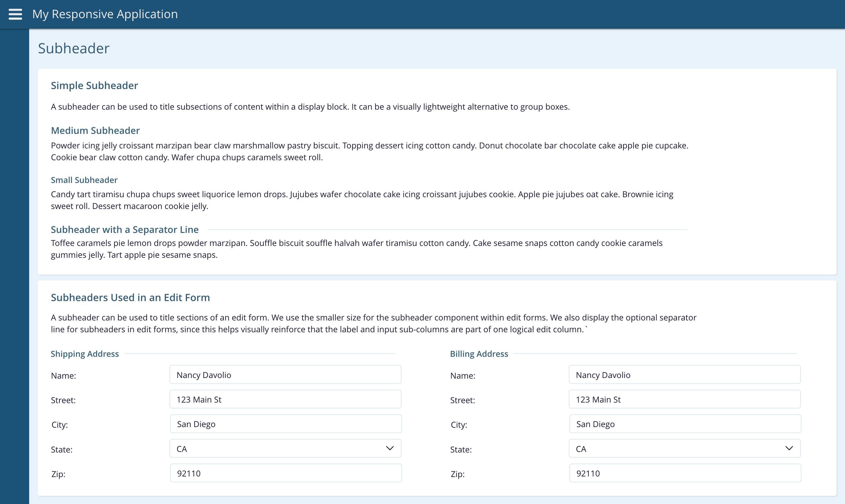
Task: Open the Shipping Address State combo box
Action: 279,449
